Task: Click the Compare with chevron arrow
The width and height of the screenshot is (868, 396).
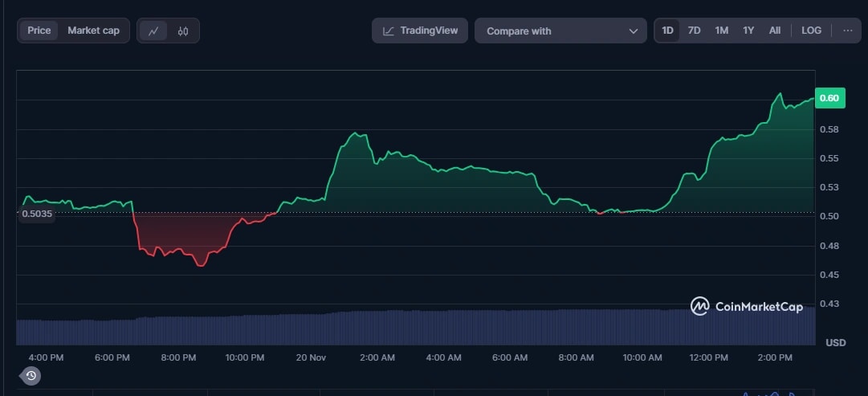Action: click(633, 31)
